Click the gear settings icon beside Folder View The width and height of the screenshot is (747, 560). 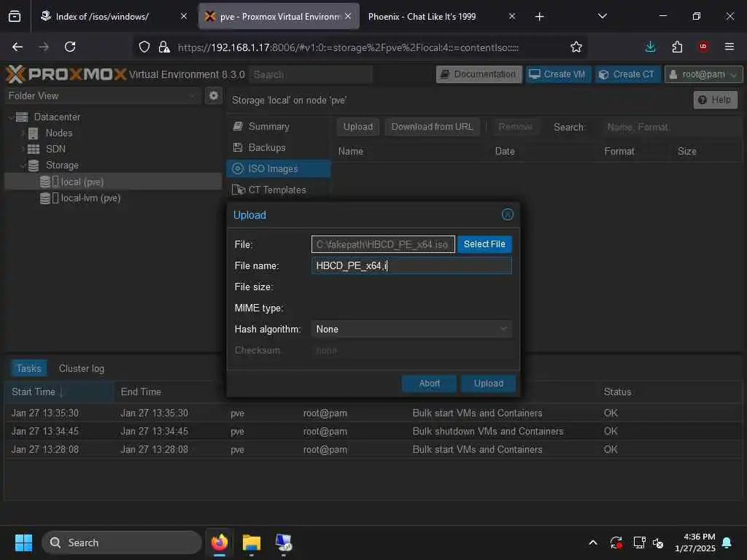click(x=214, y=96)
